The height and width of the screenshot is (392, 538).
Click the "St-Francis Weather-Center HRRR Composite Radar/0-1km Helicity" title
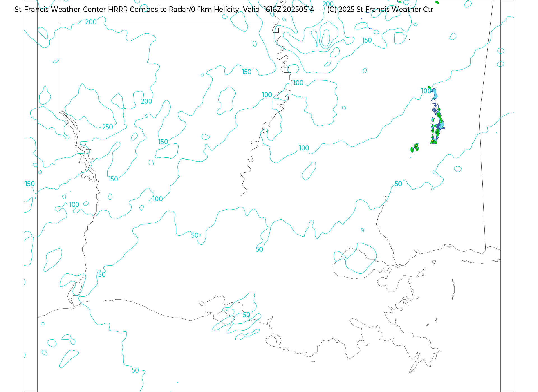coord(127,10)
